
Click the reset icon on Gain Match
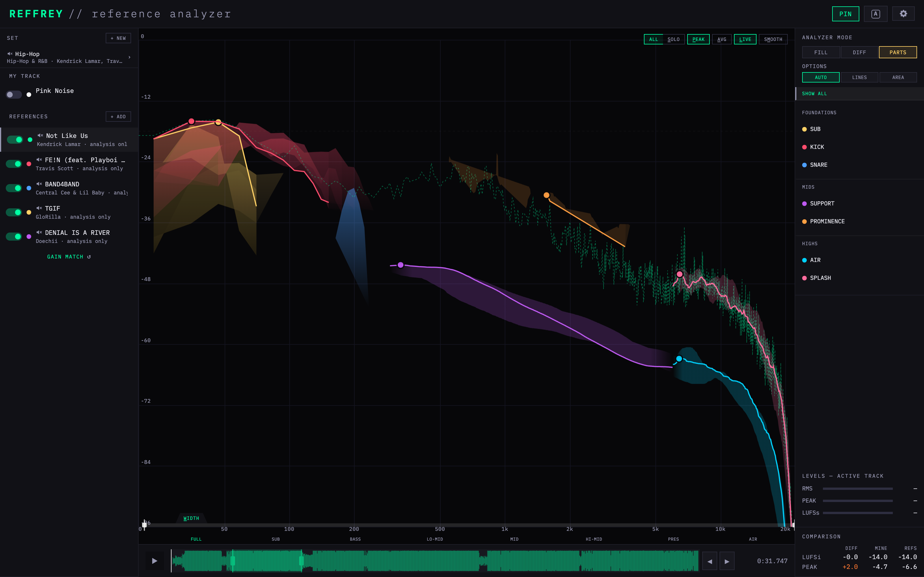(89, 257)
